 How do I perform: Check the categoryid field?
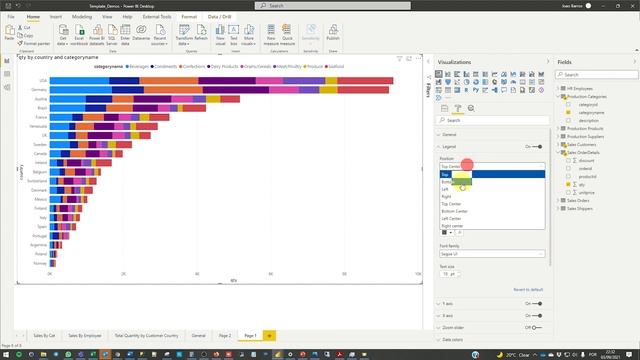(x=568, y=104)
